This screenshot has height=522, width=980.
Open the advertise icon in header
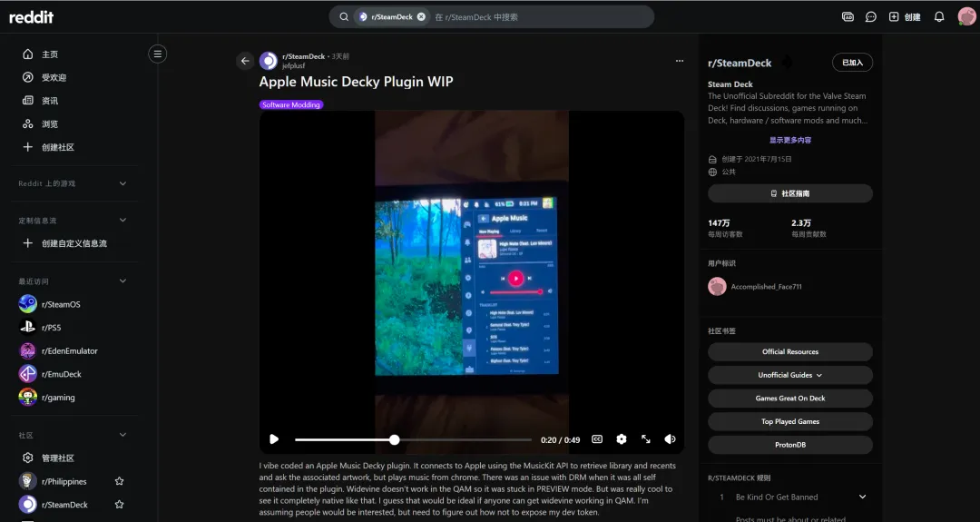pyautogui.click(x=848, y=17)
